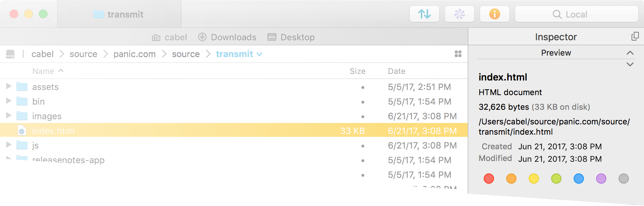Click the sync transfer arrows toolbar icon
Image resolution: width=644 pixels, height=206 pixels.
(424, 14)
